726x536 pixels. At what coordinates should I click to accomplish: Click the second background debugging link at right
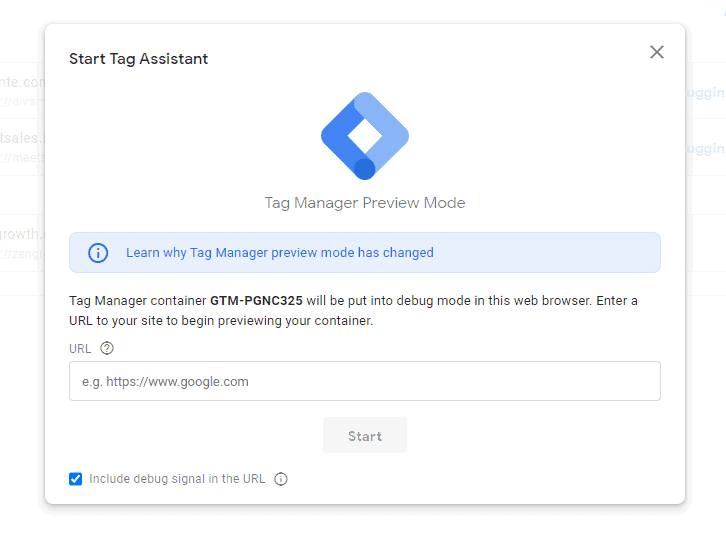pyautogui.click(x=706, y=148)
